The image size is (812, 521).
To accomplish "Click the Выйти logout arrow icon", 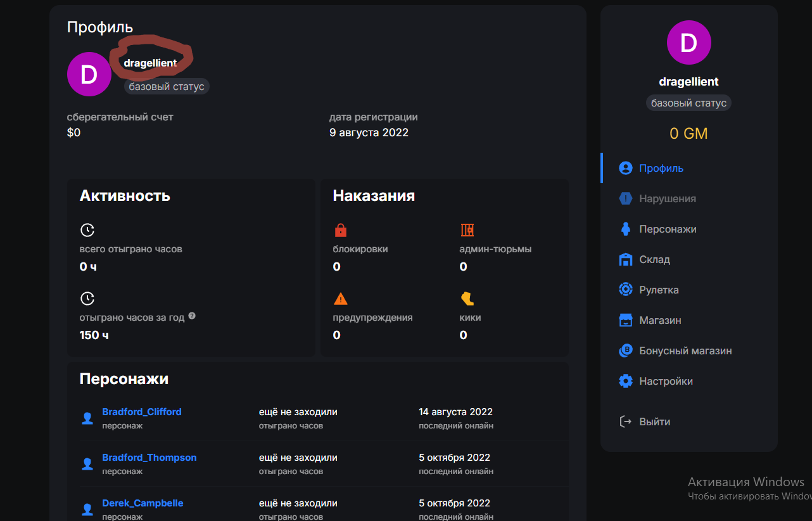I will (626, 421).
